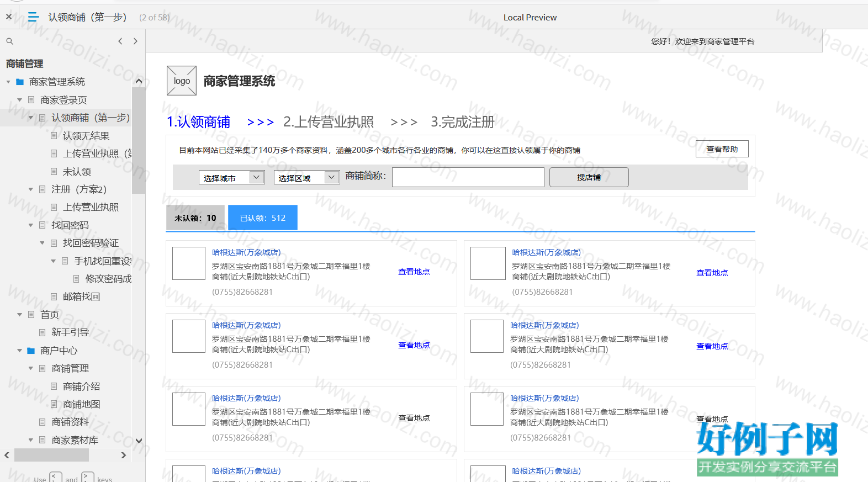Click the 商家管理系统 folder icon
The height and width of the screenshot is (482, 868).
pyautogui.click(x=20, y=82)
